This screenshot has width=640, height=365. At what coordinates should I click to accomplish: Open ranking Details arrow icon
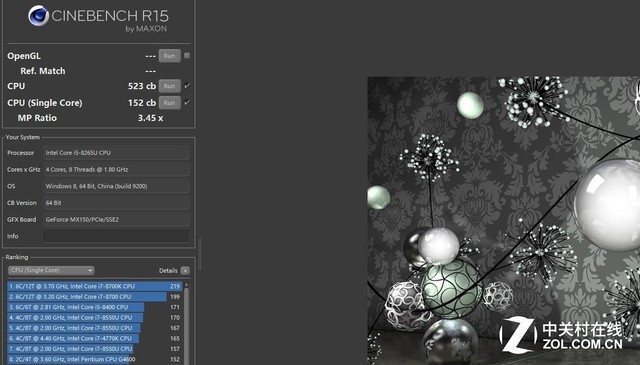coord(185,270)
